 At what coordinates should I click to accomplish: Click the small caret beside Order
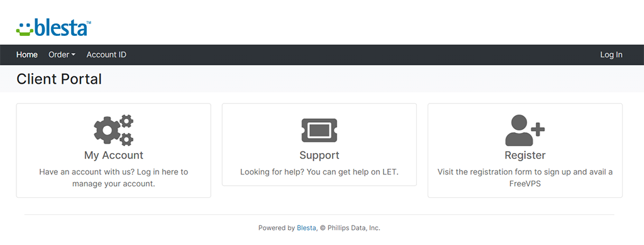(73, 55)
